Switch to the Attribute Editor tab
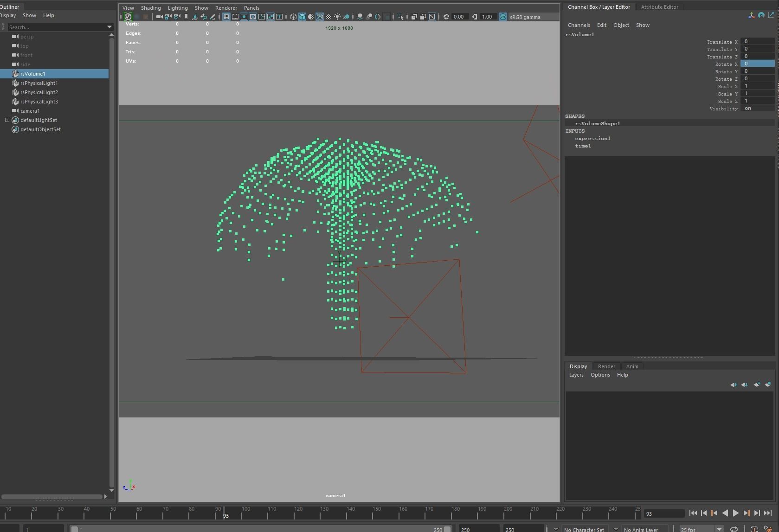Viewport: 779px width, 532px height. click(x=659, y=7)
